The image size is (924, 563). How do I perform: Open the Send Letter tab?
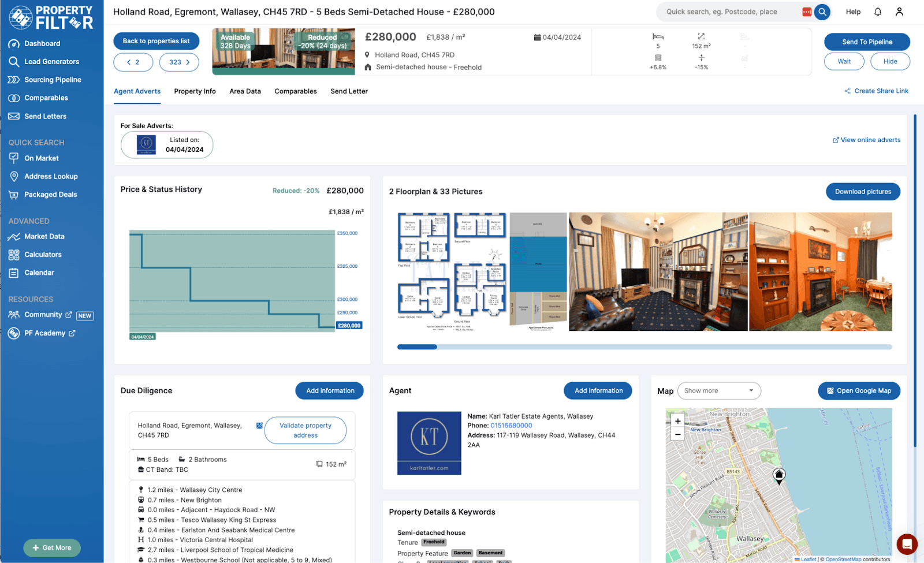click(349, 91)
